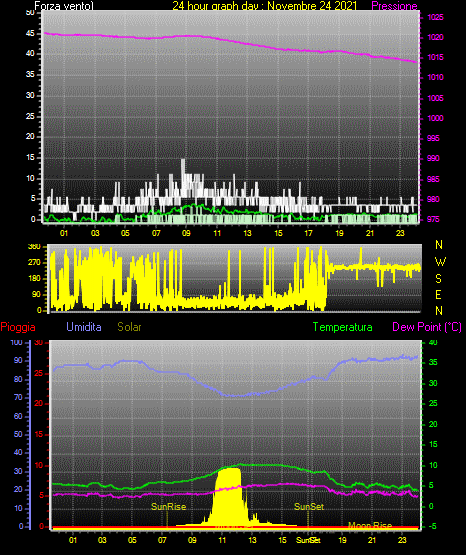This screenshot has height=555, width=466.
Task: Click the Temperatura legend label
Action: (342, 327)
